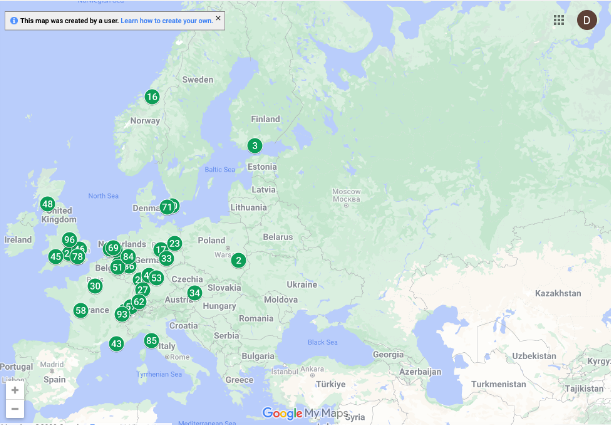Select map marker 53 near Czechia
Screen dimensions: 612x426
[156, 278]
